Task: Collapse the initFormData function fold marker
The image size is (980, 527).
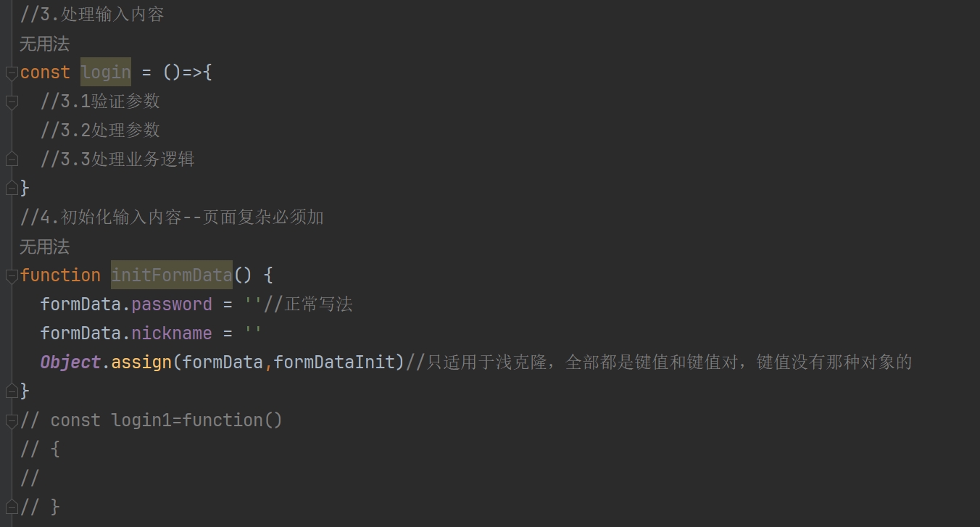Action: pos(12,275)
